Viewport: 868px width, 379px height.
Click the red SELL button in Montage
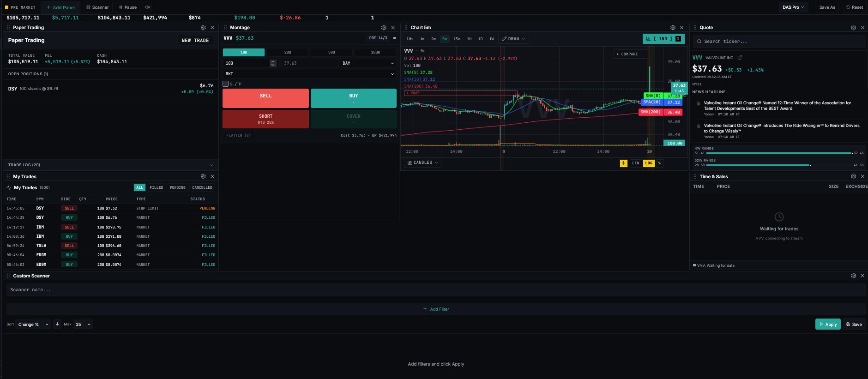coord(265,98)
